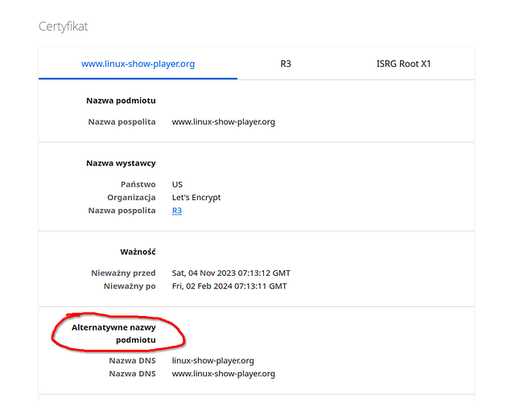
Task: Click the Nazwa podmiotu section heading
Action: (121, 100)
